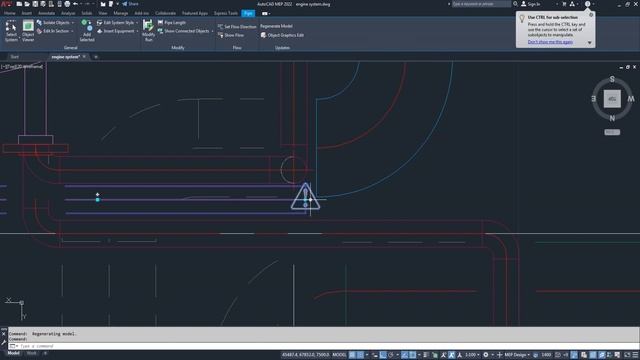Click the AutoCAD application menu logo
640x360 pixels.
(x=7, y=4)
